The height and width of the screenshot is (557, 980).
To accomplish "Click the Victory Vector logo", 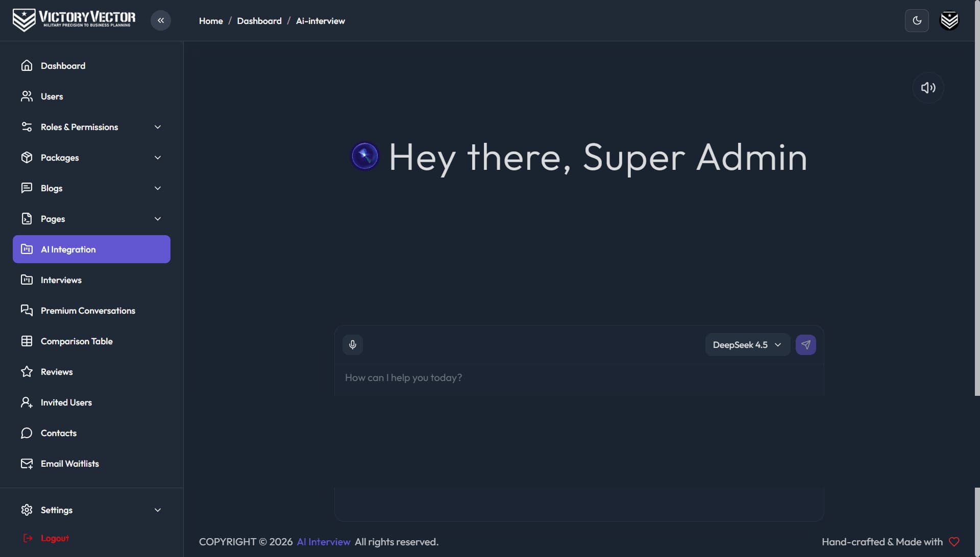I will point(75,20).
